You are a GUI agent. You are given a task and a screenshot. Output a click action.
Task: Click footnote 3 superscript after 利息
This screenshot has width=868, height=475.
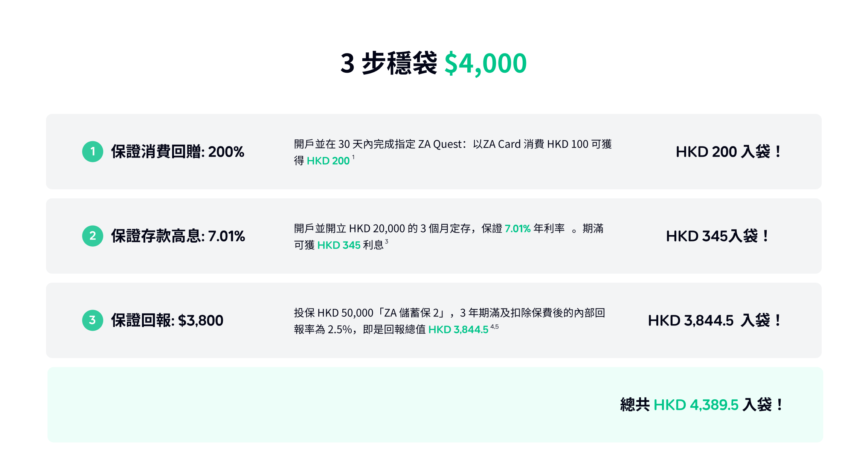(386, 242)
